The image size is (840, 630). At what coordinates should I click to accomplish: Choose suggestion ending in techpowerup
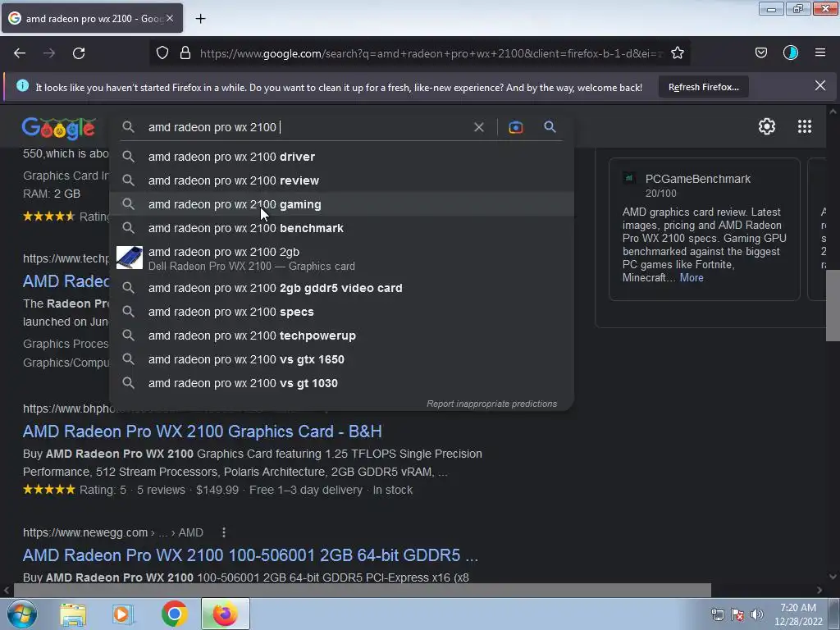[x=341, y=336]
